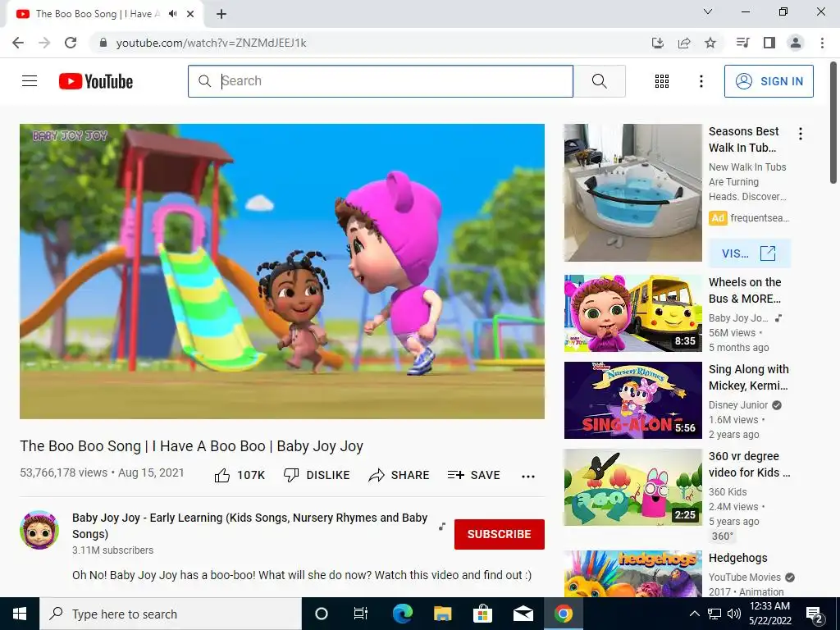Viewport: 840px width, 630px height.
Task: Open Sing Along with Mickey, Kermi... title
Action: point(748,377)
